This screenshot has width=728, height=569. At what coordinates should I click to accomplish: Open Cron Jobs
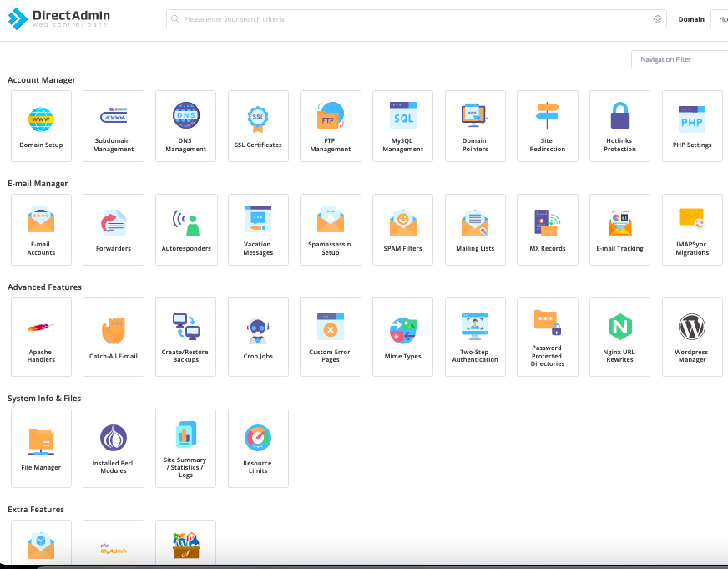pyautogui.click(x=258, y=337)
